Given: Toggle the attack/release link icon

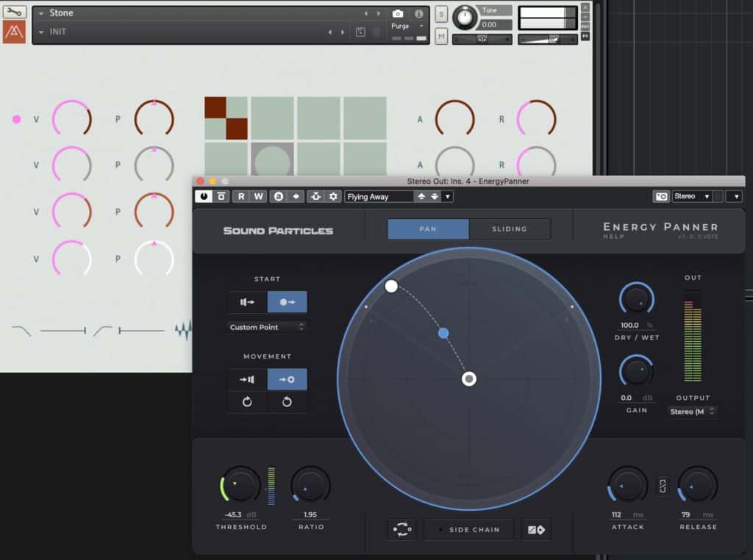Looking at the screenshot, I should point(663,486).
